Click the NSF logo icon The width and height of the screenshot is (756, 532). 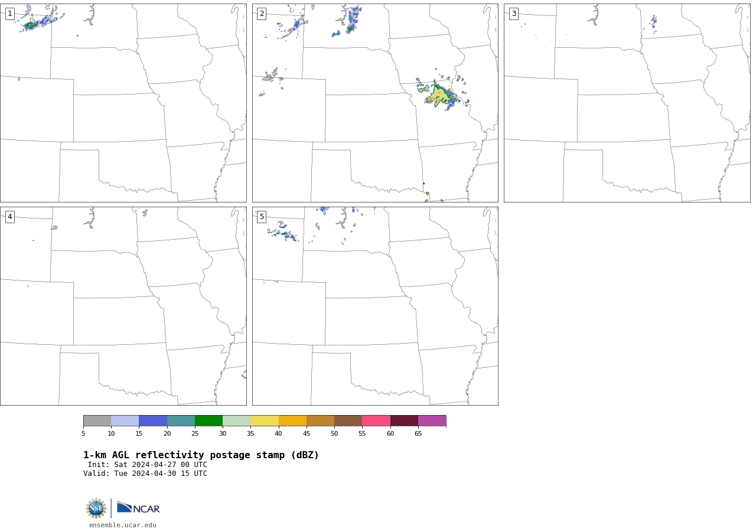coord(96,508)
